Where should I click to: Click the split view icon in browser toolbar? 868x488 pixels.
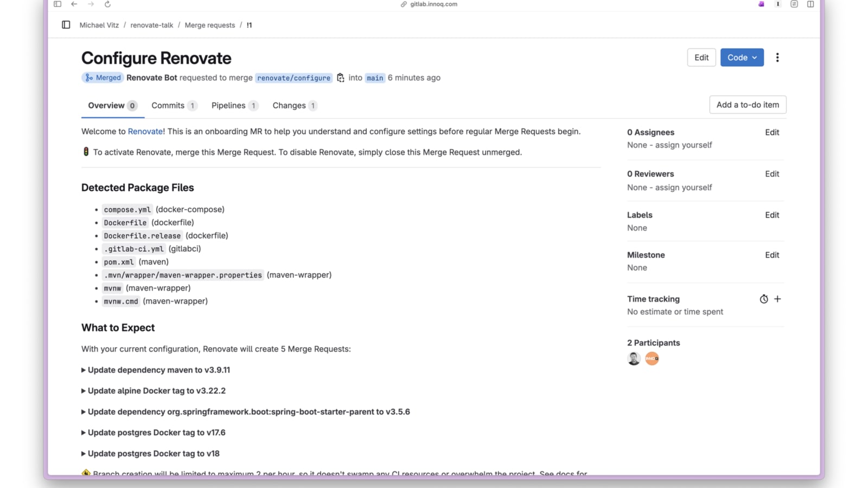(810, 4)
